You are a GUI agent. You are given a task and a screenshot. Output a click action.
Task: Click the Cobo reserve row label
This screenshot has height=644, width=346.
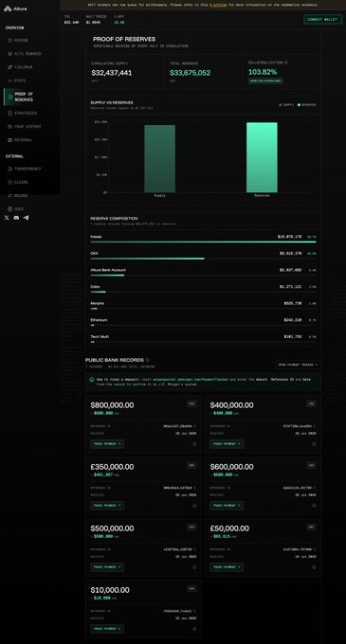click(x=95, y=287)
